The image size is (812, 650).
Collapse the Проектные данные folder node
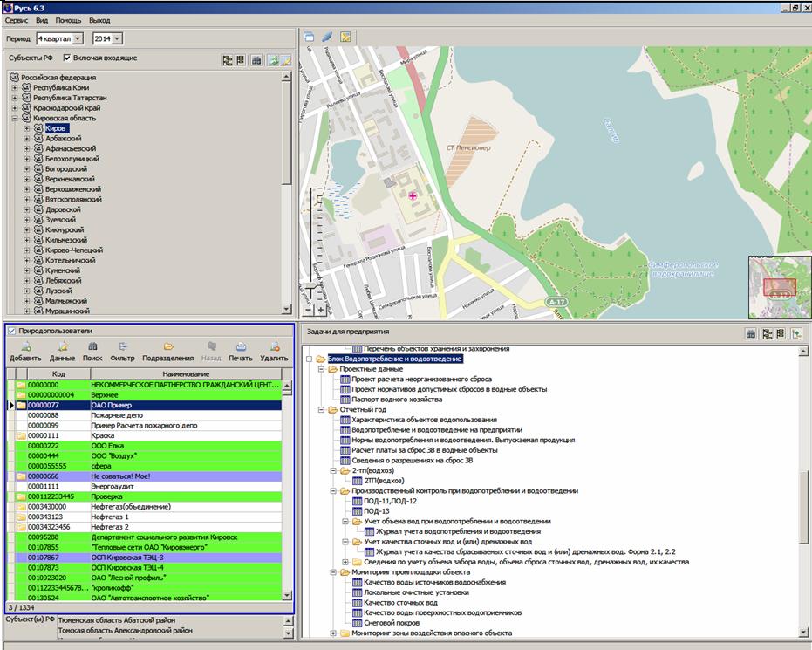pyautogui.click(x=321, y=369)
